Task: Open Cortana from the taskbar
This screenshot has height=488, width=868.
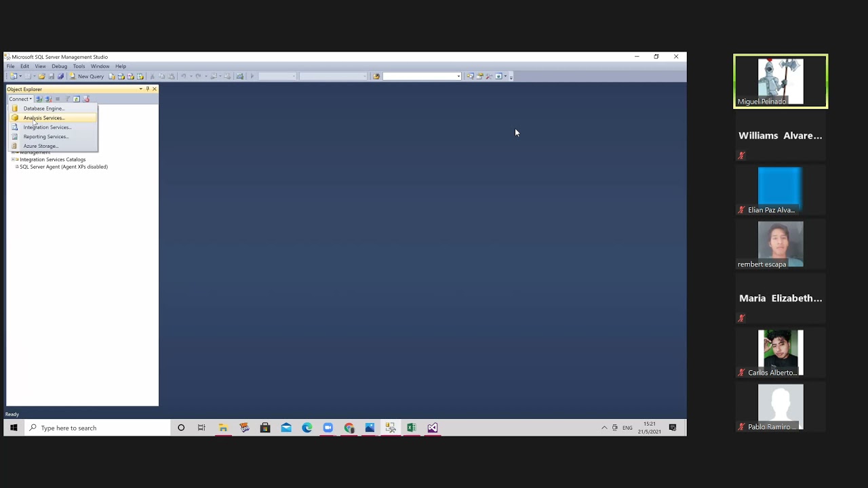Action: click(x=181, y=428)
